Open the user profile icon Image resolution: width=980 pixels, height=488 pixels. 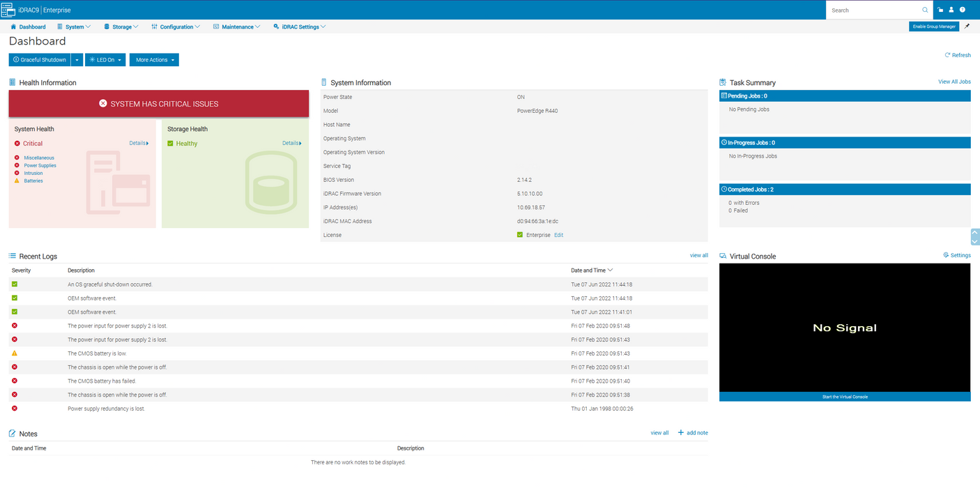(951, 10)
